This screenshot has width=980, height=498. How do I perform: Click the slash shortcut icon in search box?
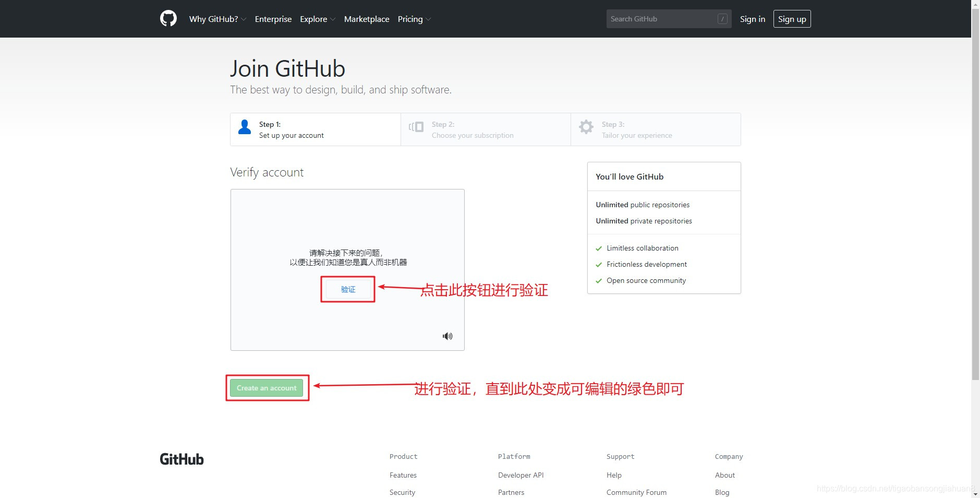pos(722,19)
